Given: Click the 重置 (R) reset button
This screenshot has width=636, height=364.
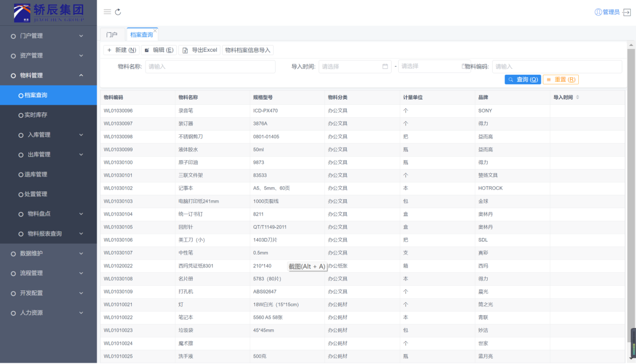Looking at the screenshot, I should (561, 80).
